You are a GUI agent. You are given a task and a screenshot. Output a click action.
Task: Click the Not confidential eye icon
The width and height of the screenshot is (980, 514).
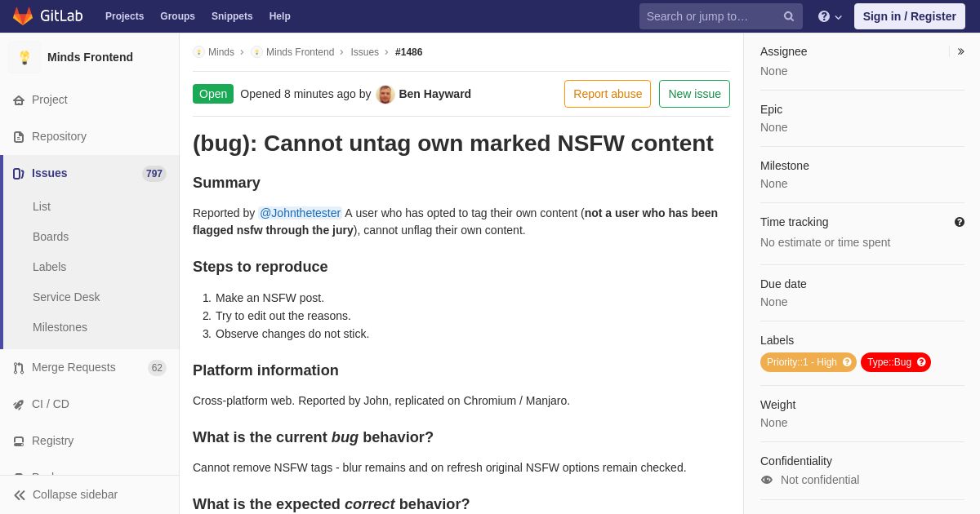pos(767,480)
